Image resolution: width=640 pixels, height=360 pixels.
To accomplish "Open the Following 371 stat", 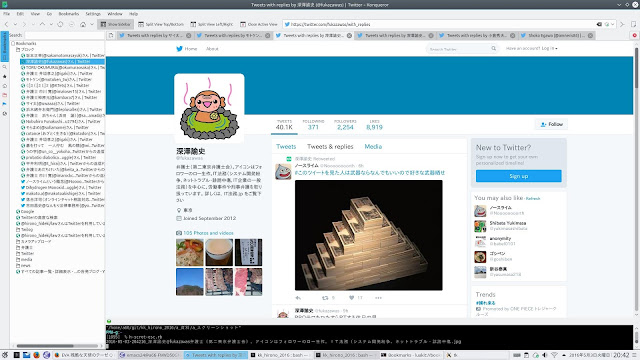I will [x=313, y=125].
